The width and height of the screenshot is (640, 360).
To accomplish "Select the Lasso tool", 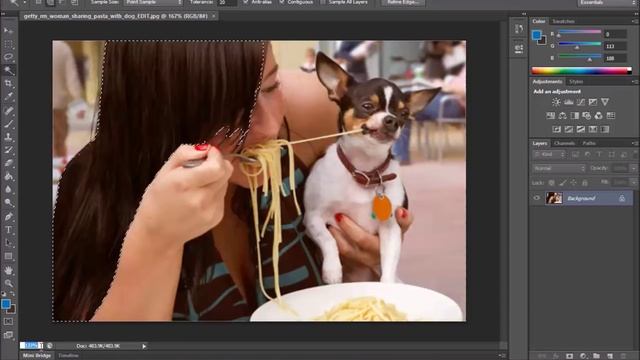I will coord(9,57).
